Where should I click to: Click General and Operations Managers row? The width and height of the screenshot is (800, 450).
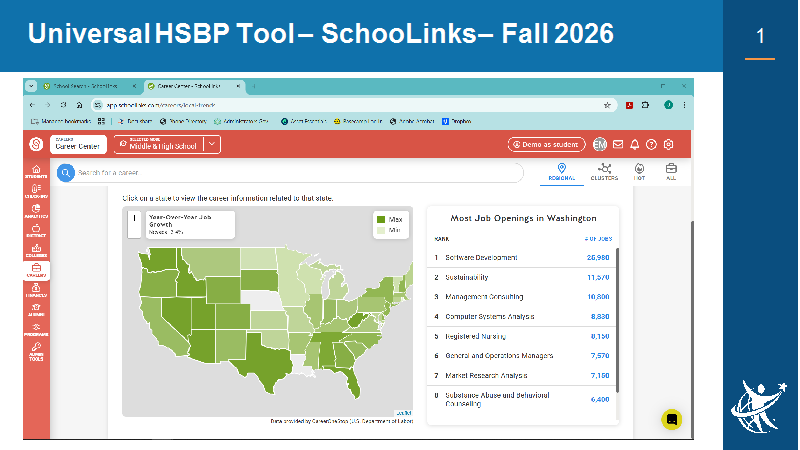click(x=521, y=356)
